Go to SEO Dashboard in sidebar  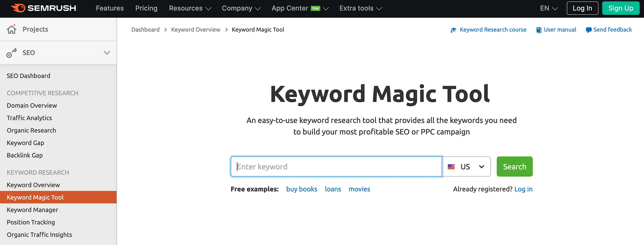tap(28, 76)
